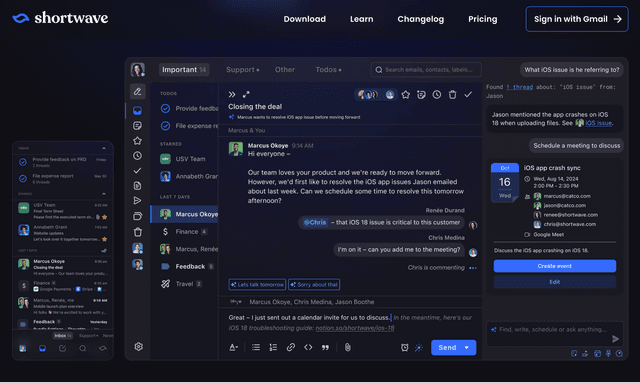This screenshot has height=383, width=640.
Task: Click the Create event button
Action: 555,266
